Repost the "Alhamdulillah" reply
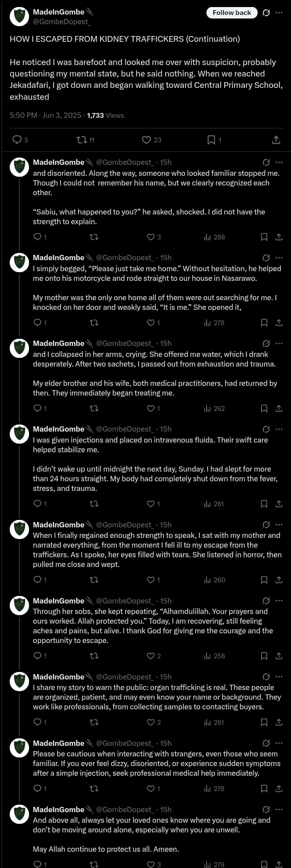Screen dimensions: 291x868 [x=94, y=656]
